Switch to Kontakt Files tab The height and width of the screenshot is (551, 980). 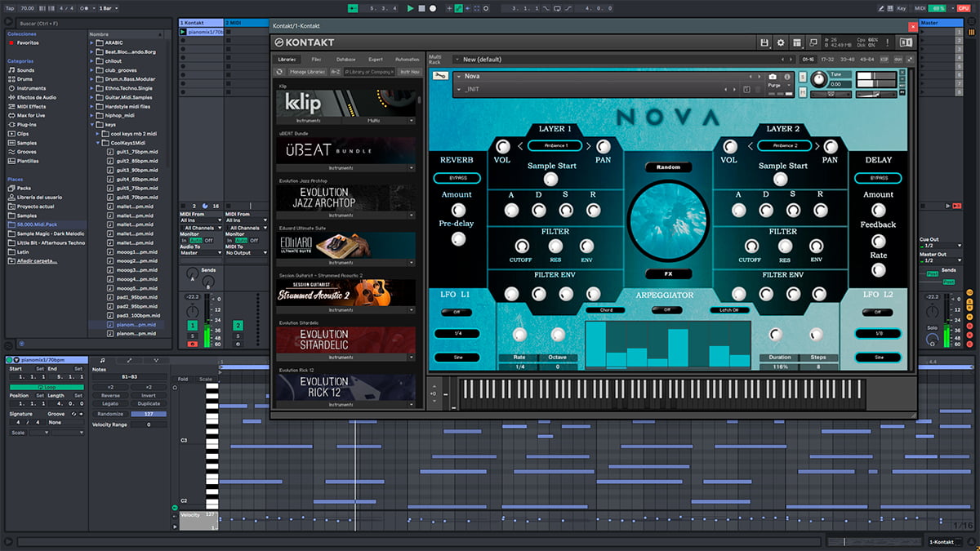(x=316, y=60)
